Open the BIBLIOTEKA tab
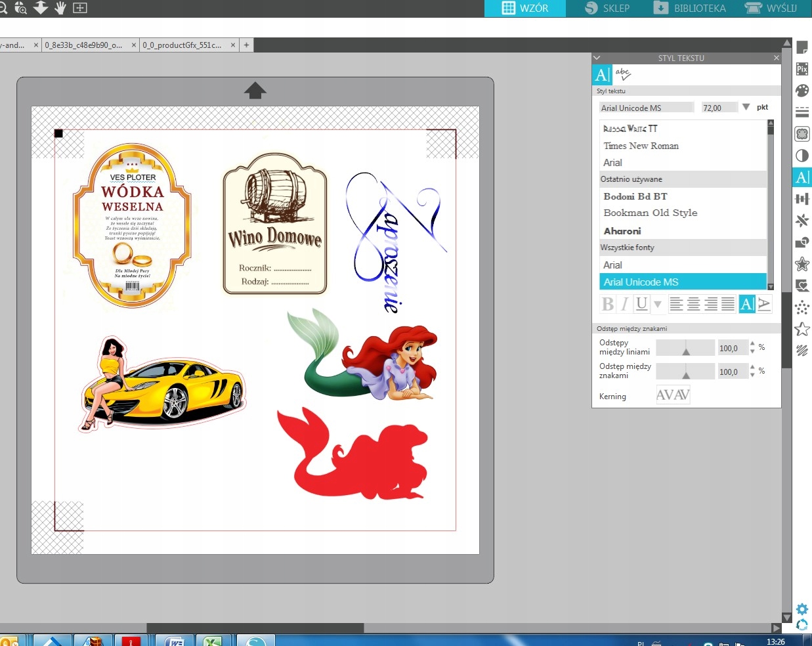Screen dimensions: 812x646 pos(690,8)
